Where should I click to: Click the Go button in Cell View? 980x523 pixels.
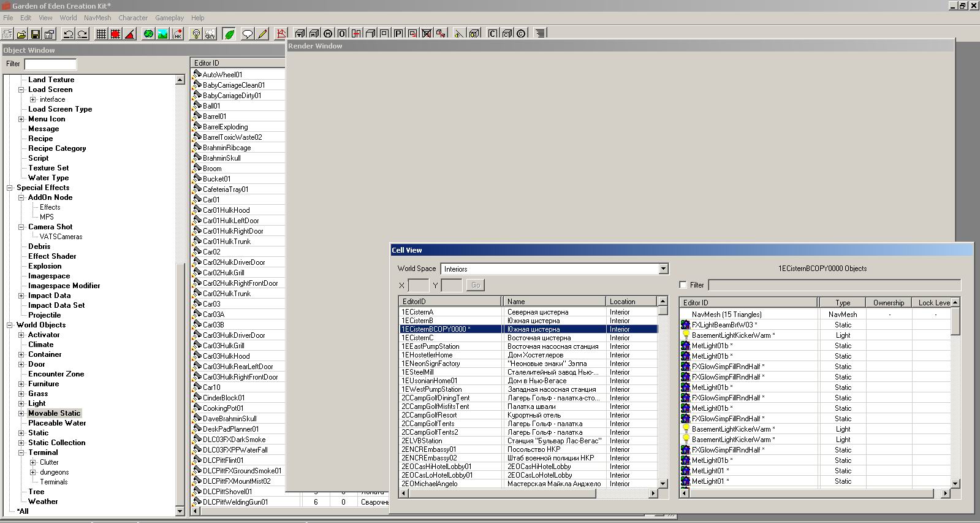475,285
